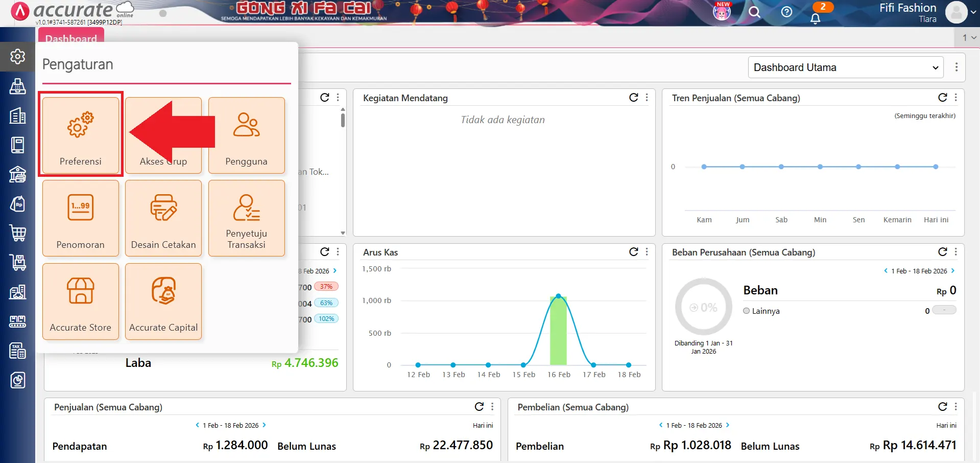The height and width of the screenshot is (463, 980).
Task: Open Penyetuju Transaksi tile
Action: [x=246, y=218]
